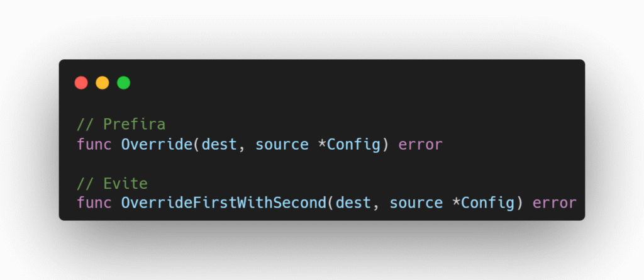Viewport: 644px width, 280px height.
Task: Place cursor on the Override function name
Action: pyautogui.click(x=157, y=144)
